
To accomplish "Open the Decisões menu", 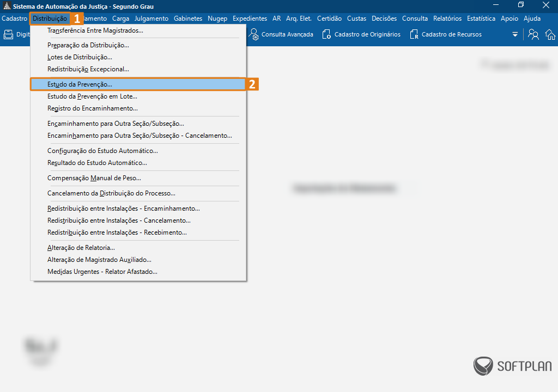I will click(384, 19).
